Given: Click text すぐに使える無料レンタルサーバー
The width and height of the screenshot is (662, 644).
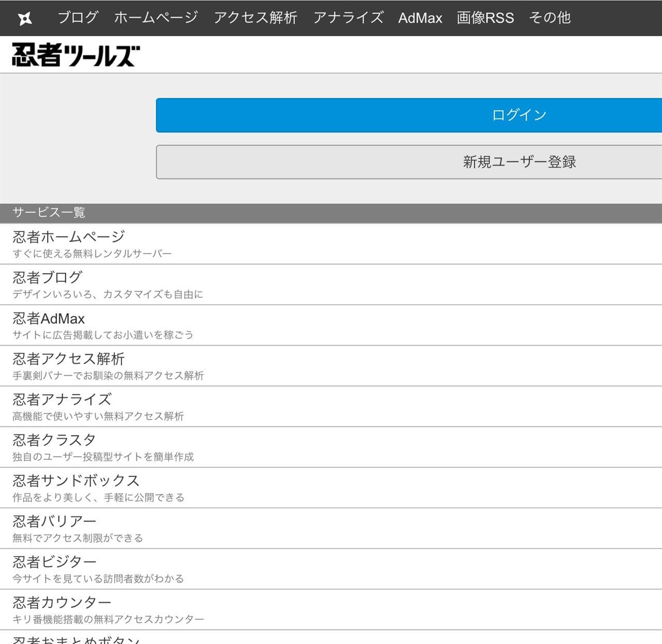Looking at the screenshot, I should point(92,253).
